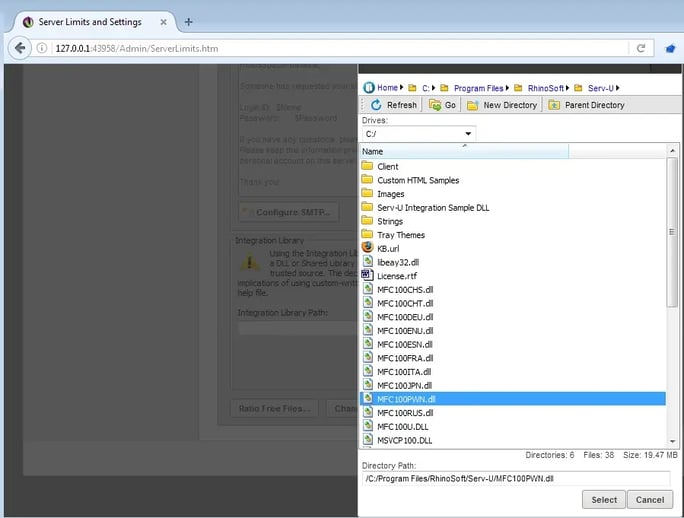Image resolution: width=684 pixels, height=518 pixels.
Task: Reload the page in browser
Action: pyautogui.click(x=640, y=48)
